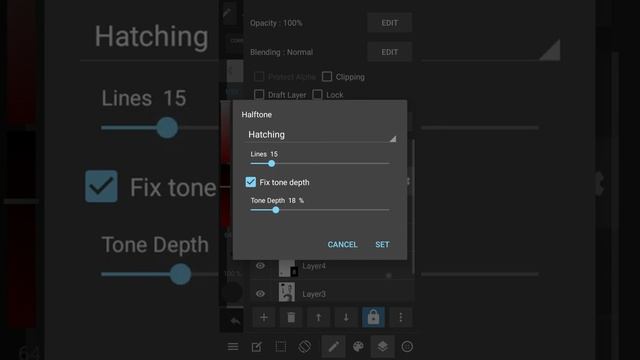
Task: Move layer down with down arrow
Action: coord(346,317)
